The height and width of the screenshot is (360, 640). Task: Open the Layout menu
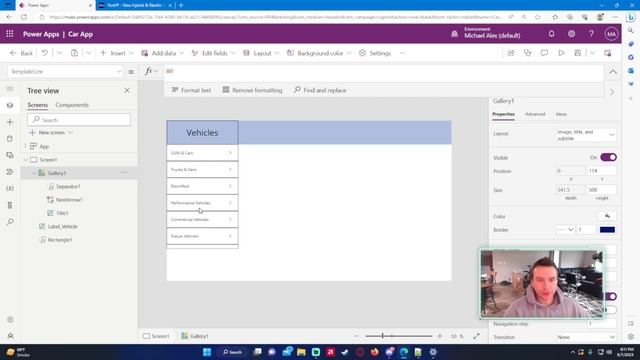pyautogui.click(x=261, y=53)
